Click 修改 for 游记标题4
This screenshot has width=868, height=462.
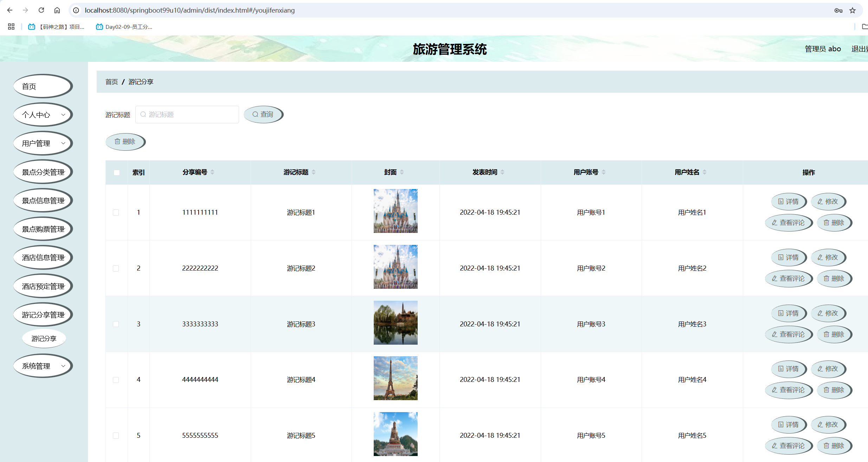tap(828, 369)
